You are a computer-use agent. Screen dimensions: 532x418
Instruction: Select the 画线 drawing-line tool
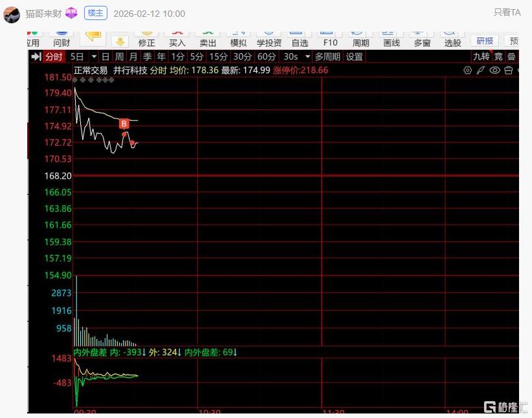click(392, 39)
